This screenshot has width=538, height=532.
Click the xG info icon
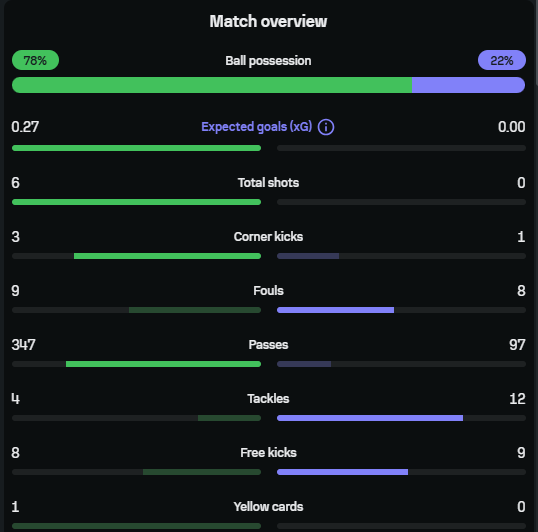[326, 127]
